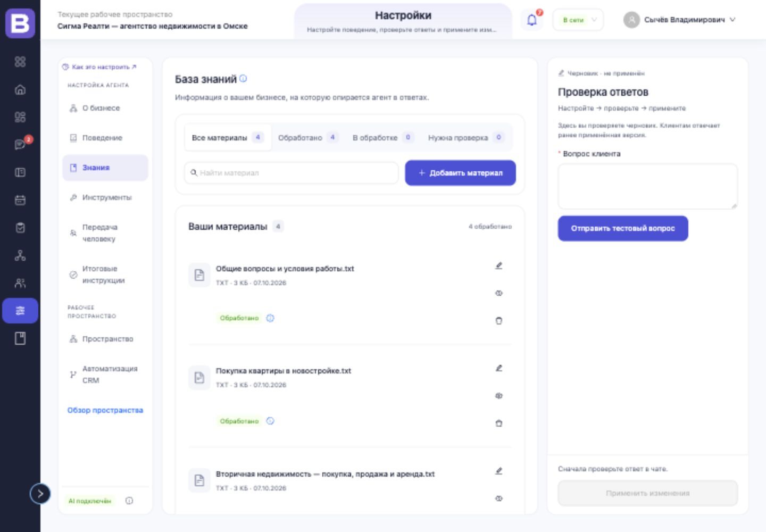
Task: Open the Передача человеку section
Action: coord(105,233)
